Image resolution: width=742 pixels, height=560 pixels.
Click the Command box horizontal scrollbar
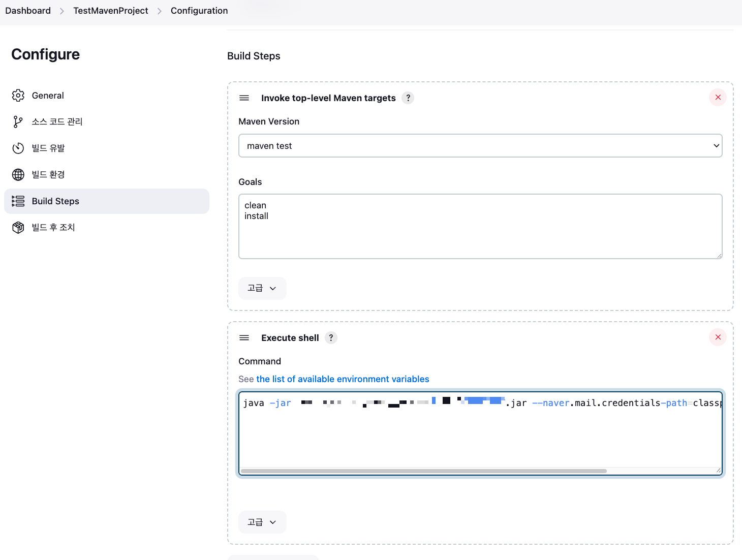(424, 471)
